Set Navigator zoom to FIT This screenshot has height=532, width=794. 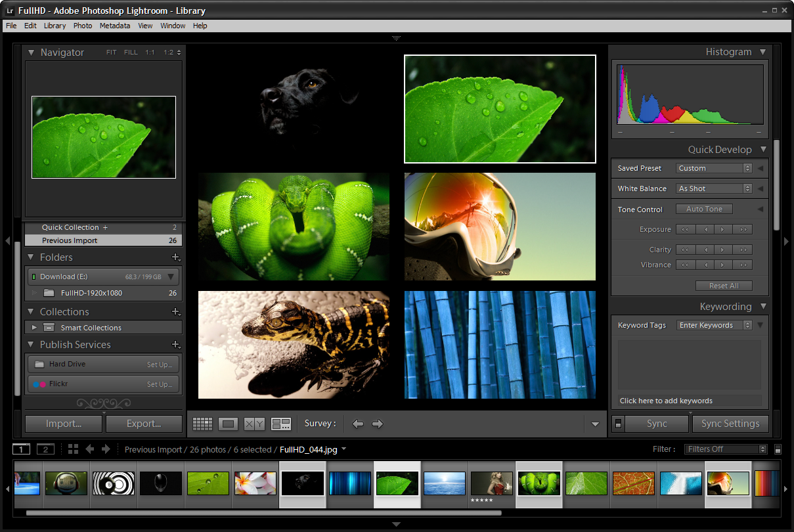coord(112,53)
